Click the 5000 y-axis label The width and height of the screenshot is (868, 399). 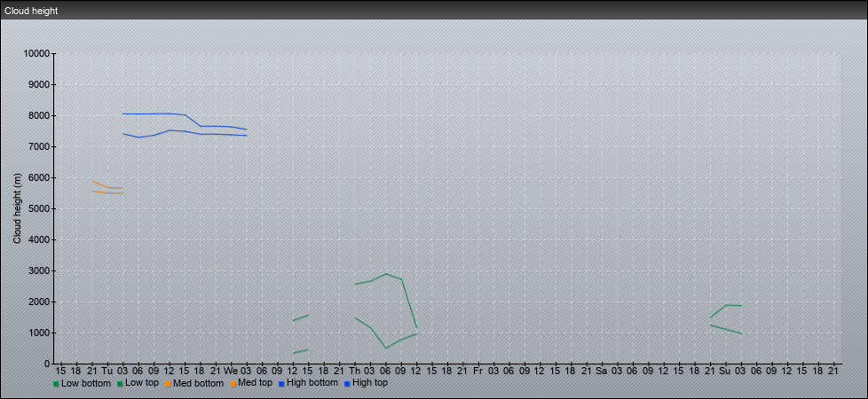click(38, 208)
